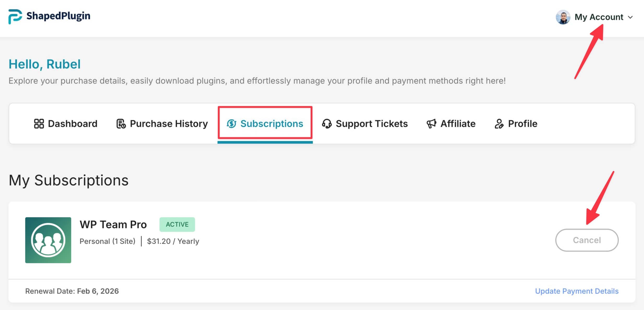
Task: Open the WP Team Pro plugin thumbnail
Action: click(x=48, y=240)
